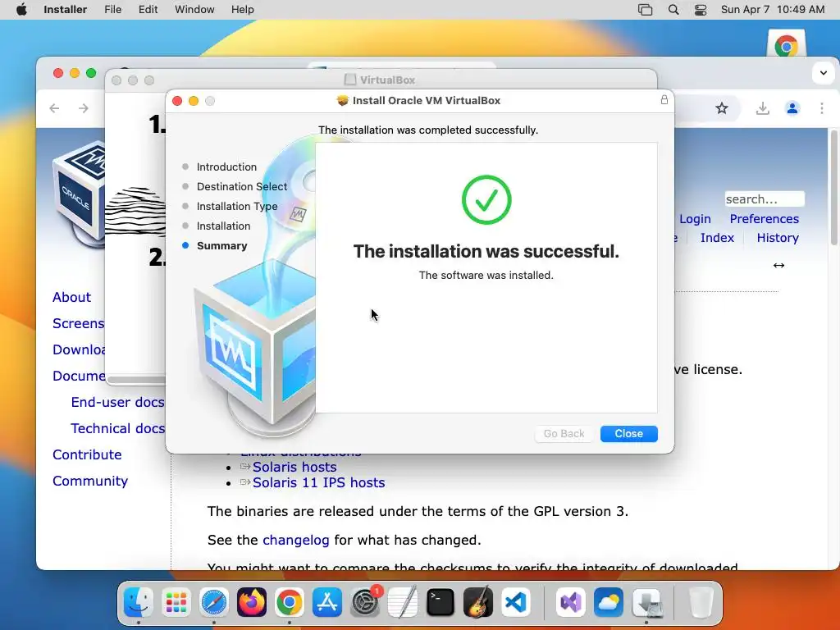The width and height of the screenshot is (840, 630).
Task: Open Finder from the Dock
Action: click(x=138, y=602)
